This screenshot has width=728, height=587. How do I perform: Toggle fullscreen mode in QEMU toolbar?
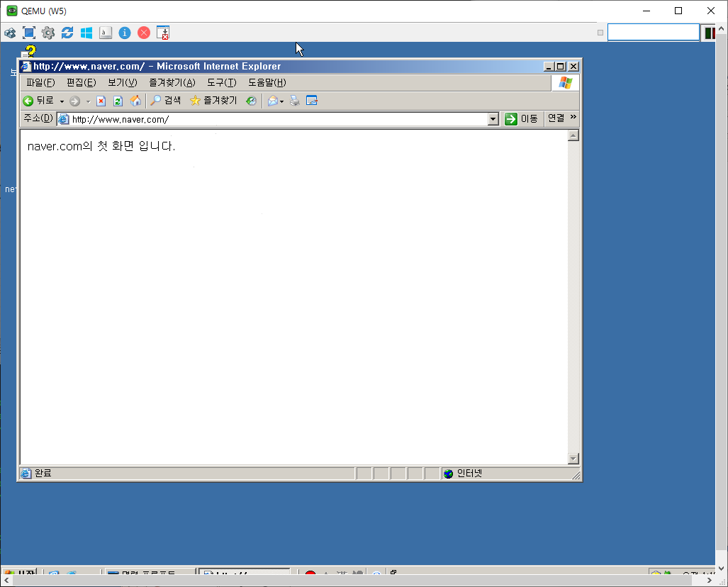click(x=29, y=33)
